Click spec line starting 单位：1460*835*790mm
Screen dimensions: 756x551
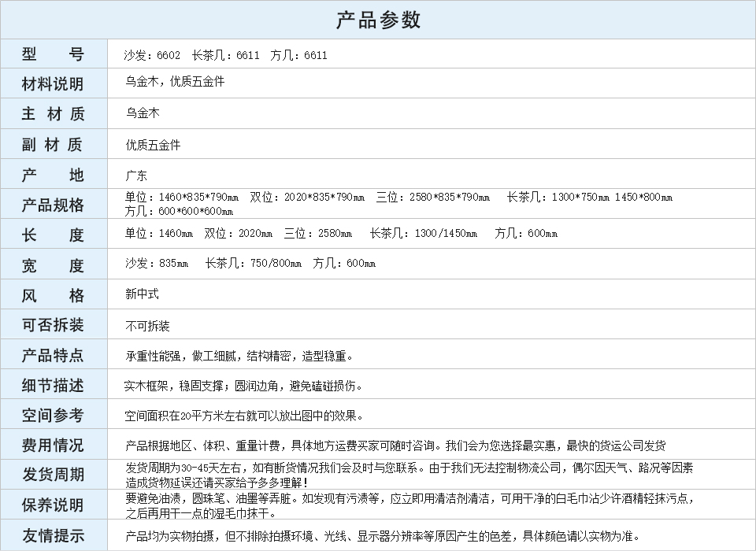398,197
